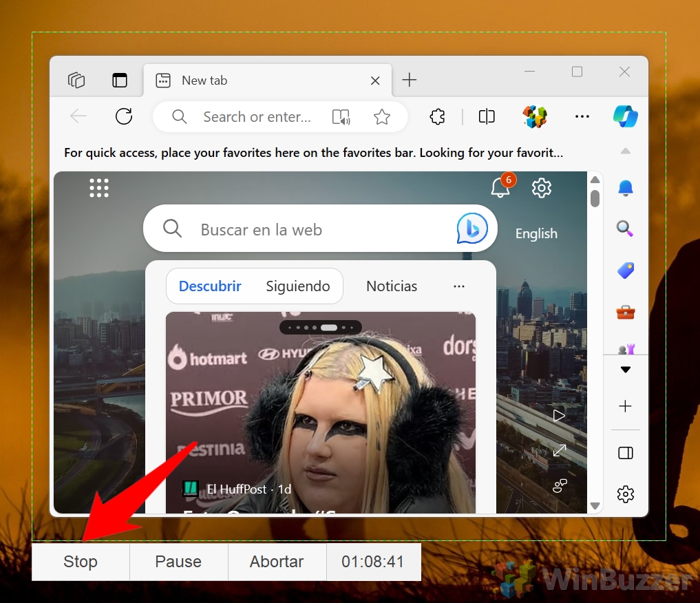Click the 01:08:41 recording timer
Screen dimensions: 700x603
tap(373, 562)
